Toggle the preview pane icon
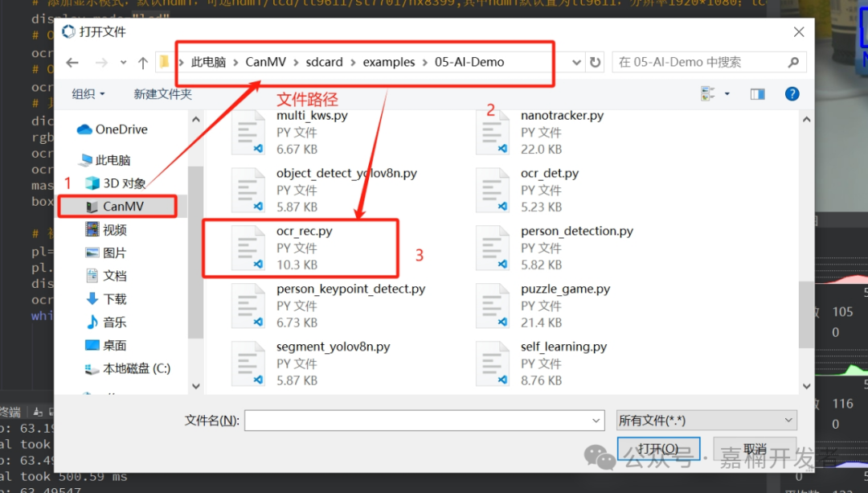868x493 pixels. tap(757, 94)
